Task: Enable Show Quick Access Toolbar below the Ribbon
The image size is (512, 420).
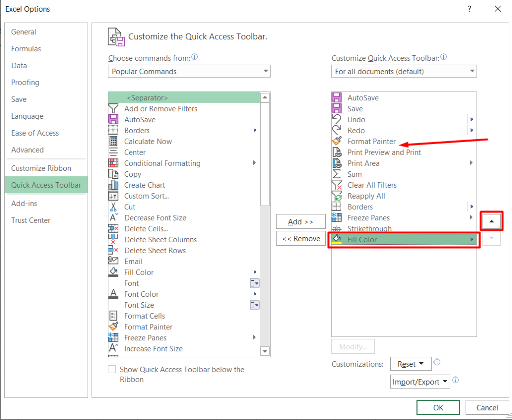Action: coord(112,369)
